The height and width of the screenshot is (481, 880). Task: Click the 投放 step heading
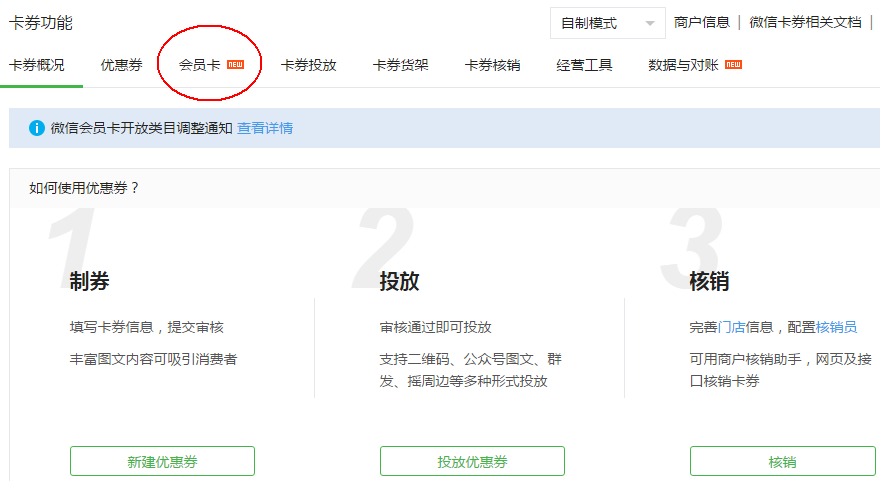(399, 281)
